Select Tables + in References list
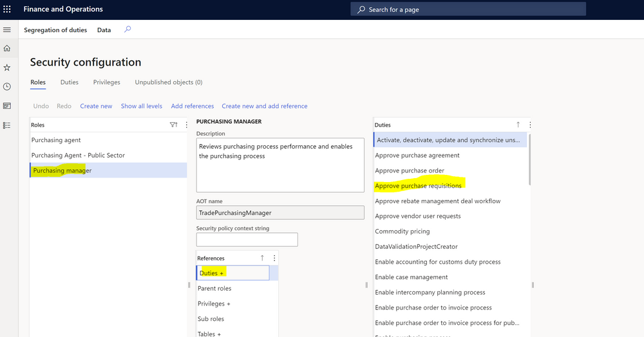Screen dimensions: 644x337 [x=237, y=334]
